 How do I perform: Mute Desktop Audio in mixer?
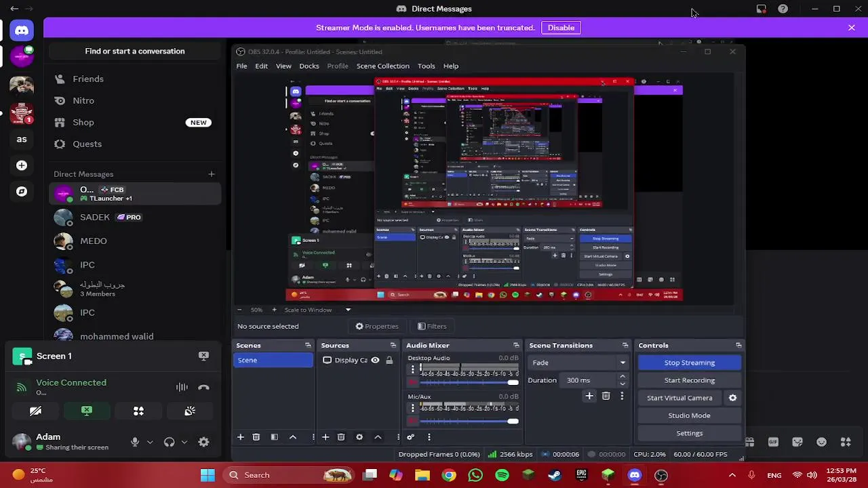coord(412,383)
